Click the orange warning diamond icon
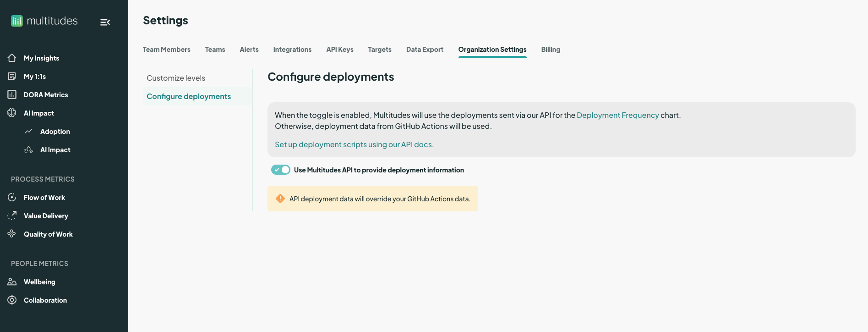Screen dimensions: 868x332 click(280, 199)
